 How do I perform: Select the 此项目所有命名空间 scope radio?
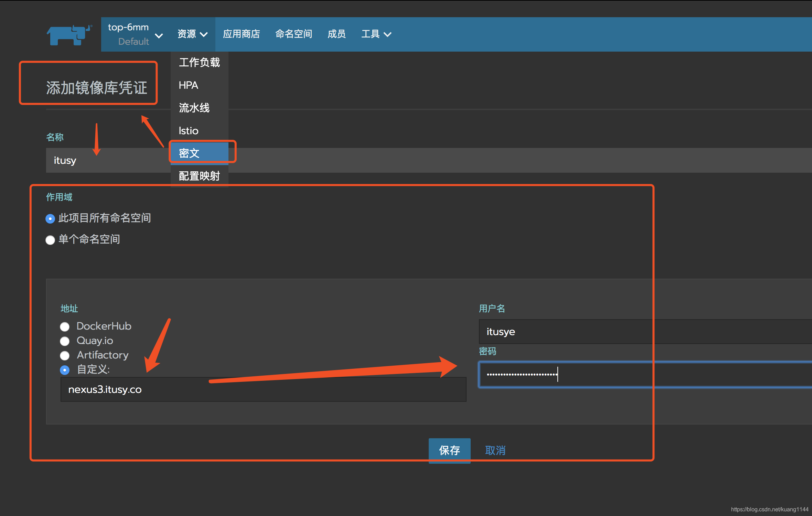(50, 218)
